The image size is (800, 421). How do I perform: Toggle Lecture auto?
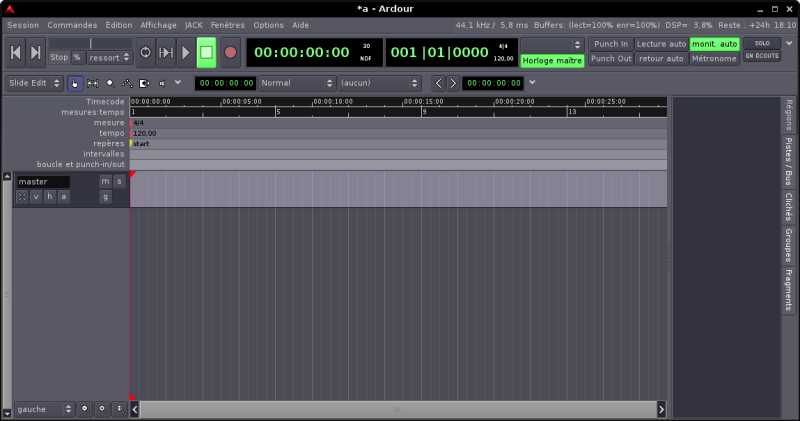click(x=661, y=44)
